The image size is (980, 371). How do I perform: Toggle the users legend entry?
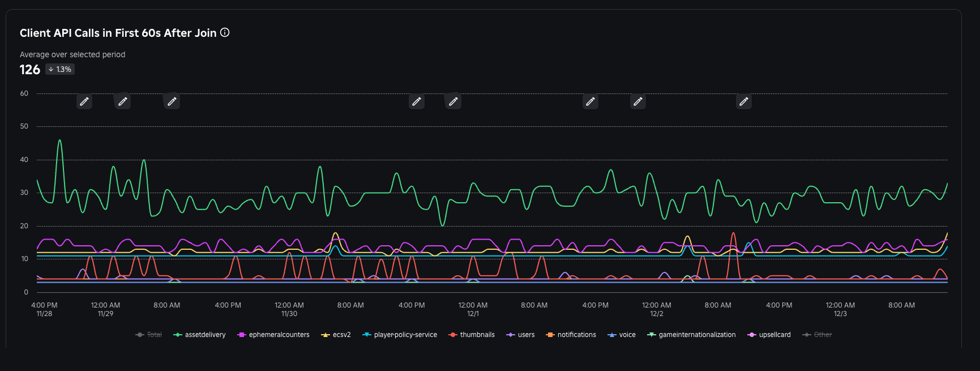[520, 335]
